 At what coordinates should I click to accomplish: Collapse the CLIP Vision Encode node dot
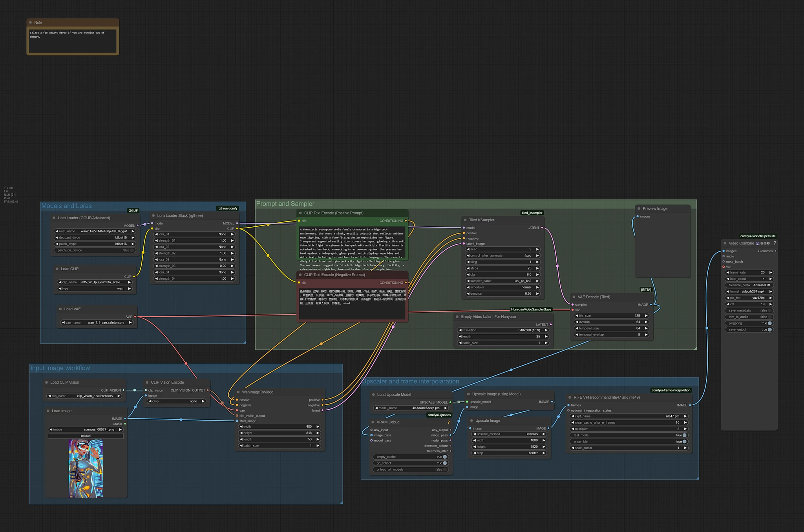(147, 383)
